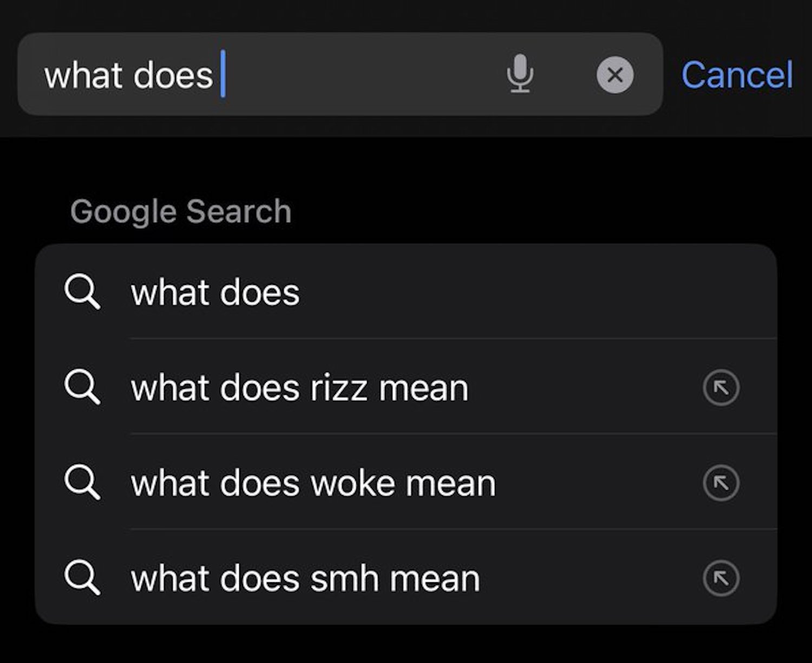The height and width of the screenshot is (663, 812).
Task: Click the blue text cursor in search field
Action: [x=222, y=74]
